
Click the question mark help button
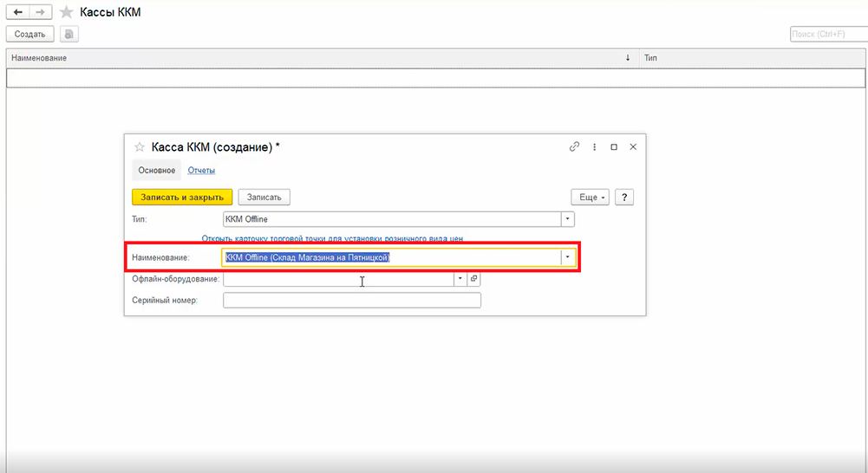[624, 198]
